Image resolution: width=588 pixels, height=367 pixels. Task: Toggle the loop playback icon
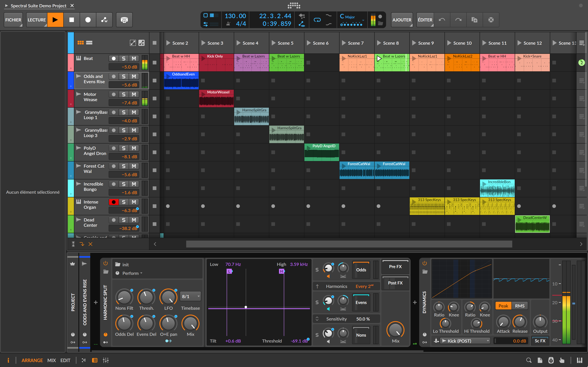click(317, 20)
